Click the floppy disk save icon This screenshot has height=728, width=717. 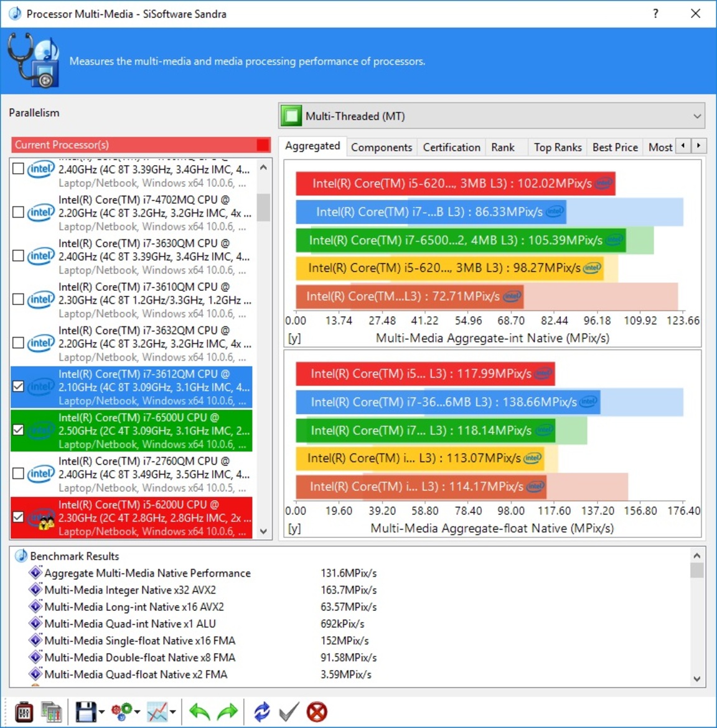tap(86, 712)
